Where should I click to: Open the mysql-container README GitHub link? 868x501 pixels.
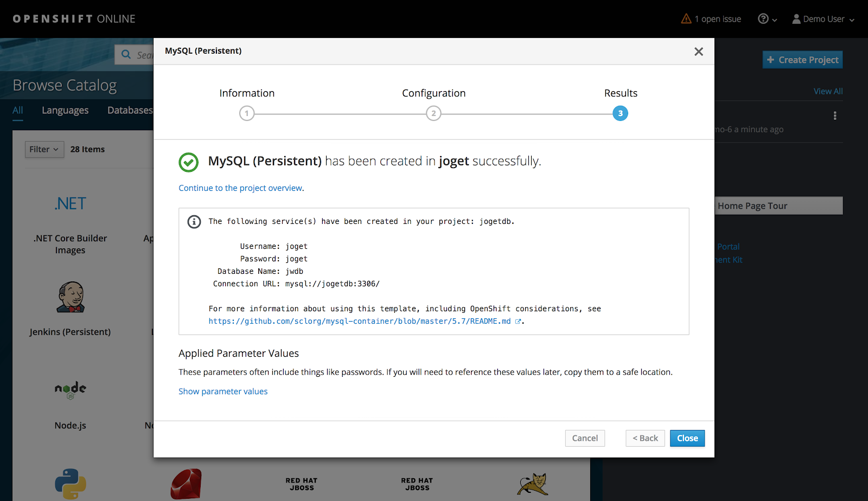[x=360, y=321]
